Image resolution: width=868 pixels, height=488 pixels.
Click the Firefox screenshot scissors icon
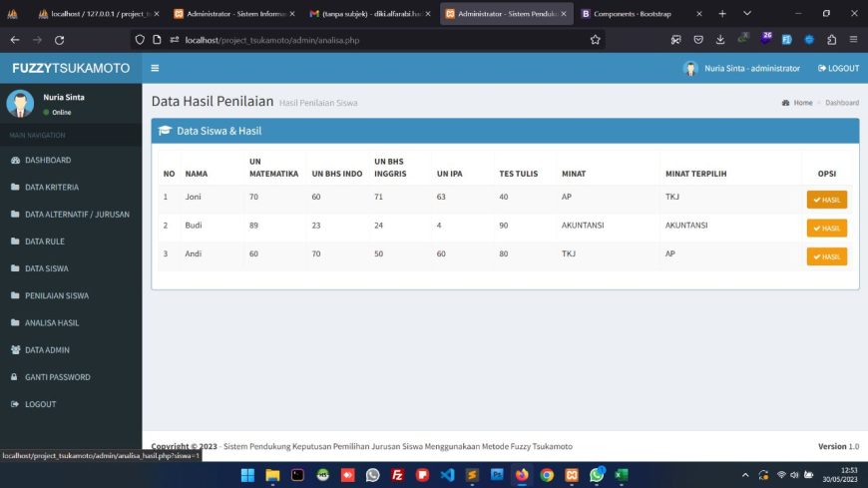click(x=675, y=40)
